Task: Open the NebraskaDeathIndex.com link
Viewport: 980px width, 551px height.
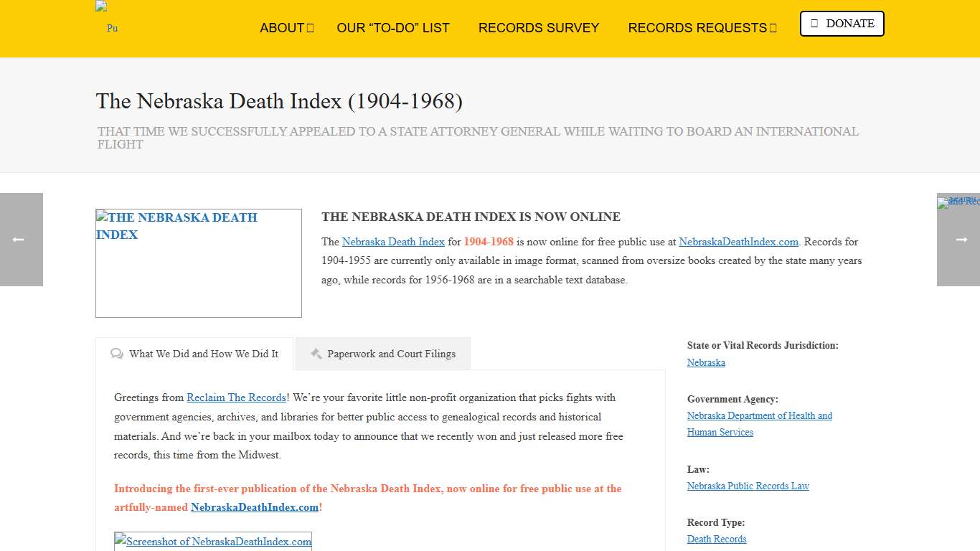Action: [738, 242]
